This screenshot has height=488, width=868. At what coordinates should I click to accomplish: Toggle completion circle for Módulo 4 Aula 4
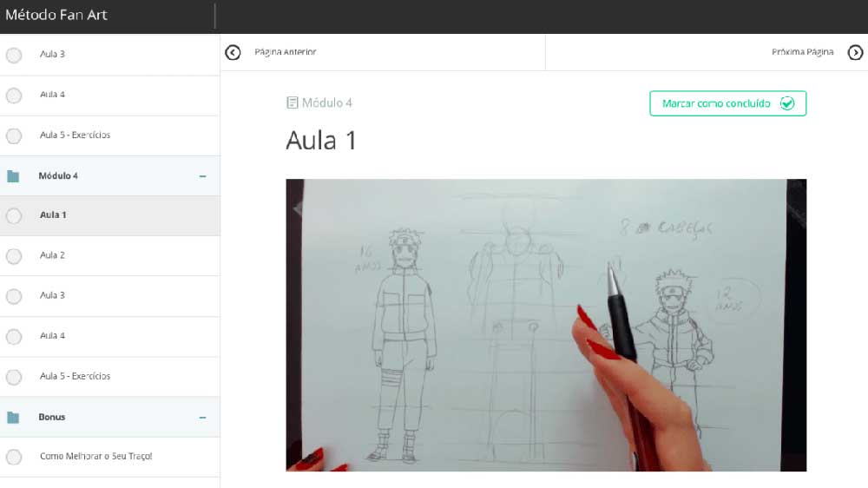14,337
